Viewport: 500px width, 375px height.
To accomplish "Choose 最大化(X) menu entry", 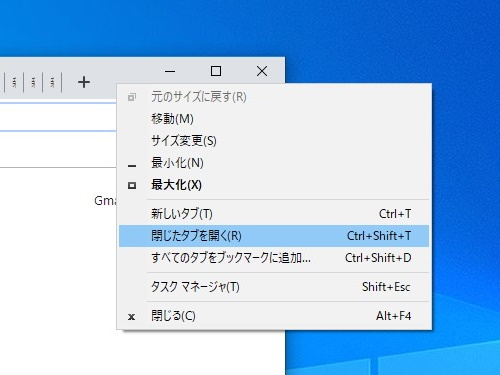I will click(x=274, y=185).
